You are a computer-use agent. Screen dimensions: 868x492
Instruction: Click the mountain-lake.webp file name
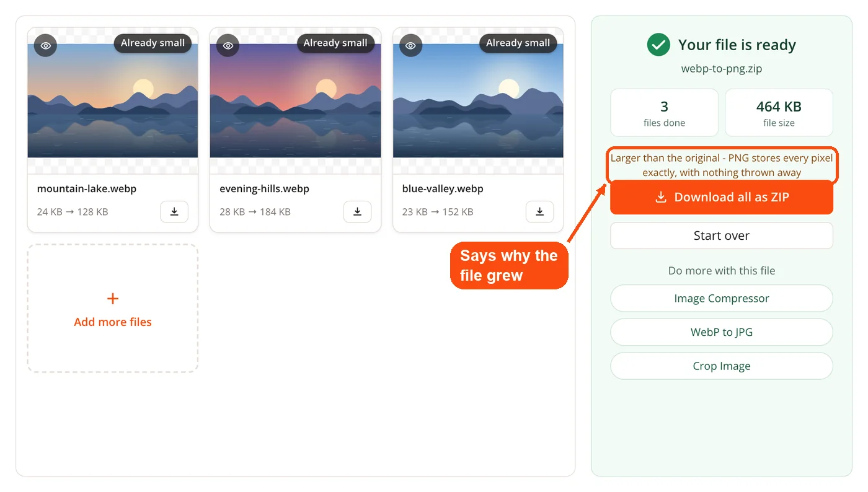click(87, 188)
